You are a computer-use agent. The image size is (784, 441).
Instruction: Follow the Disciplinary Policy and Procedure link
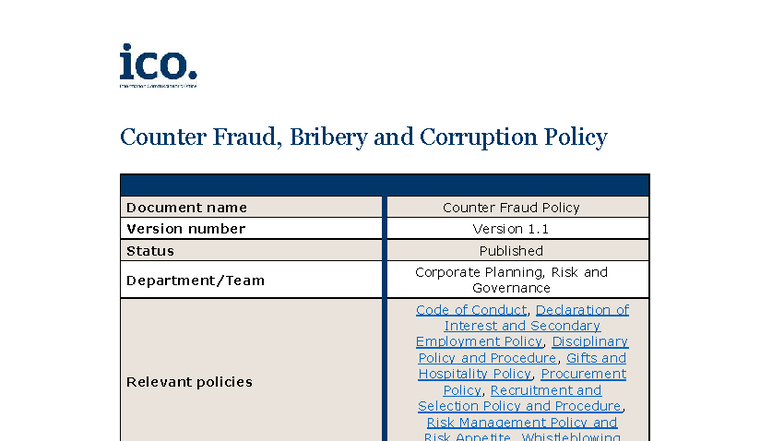point(589,342)
